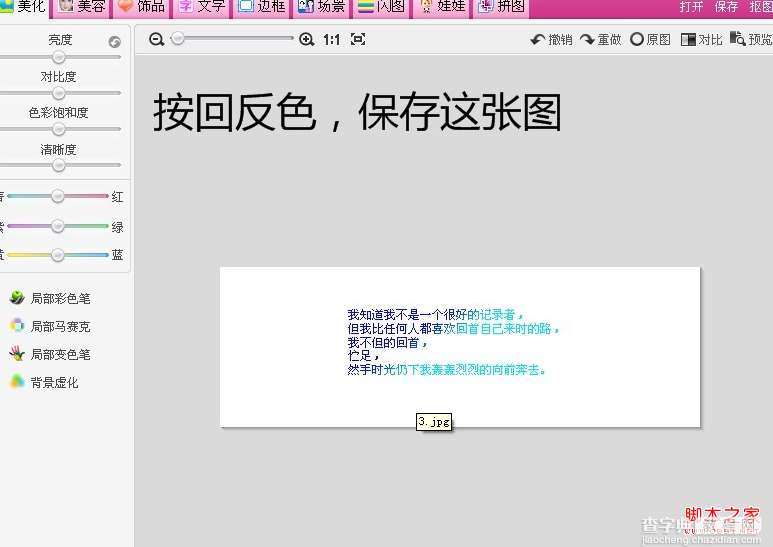Redo with the 重做 button
Viewport: 773px width, 547px height.
click(600, 39)
